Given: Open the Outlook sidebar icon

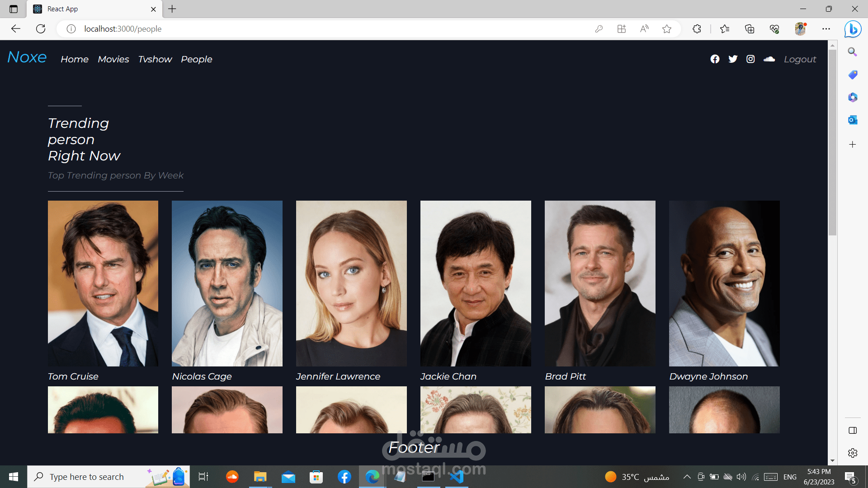Looking at the screenshot, I should (x=852, y=120).
